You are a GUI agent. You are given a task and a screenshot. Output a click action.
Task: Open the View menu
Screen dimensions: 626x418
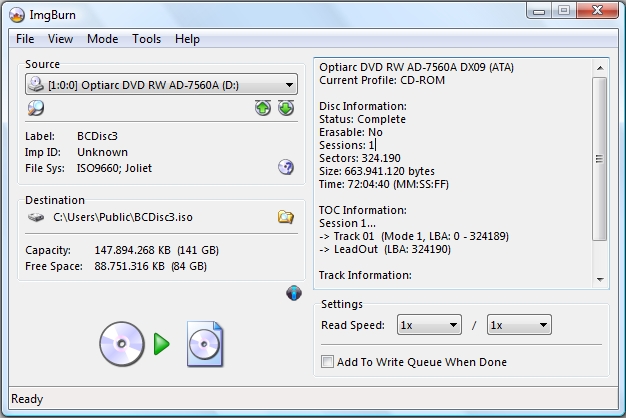click(60, 39)
